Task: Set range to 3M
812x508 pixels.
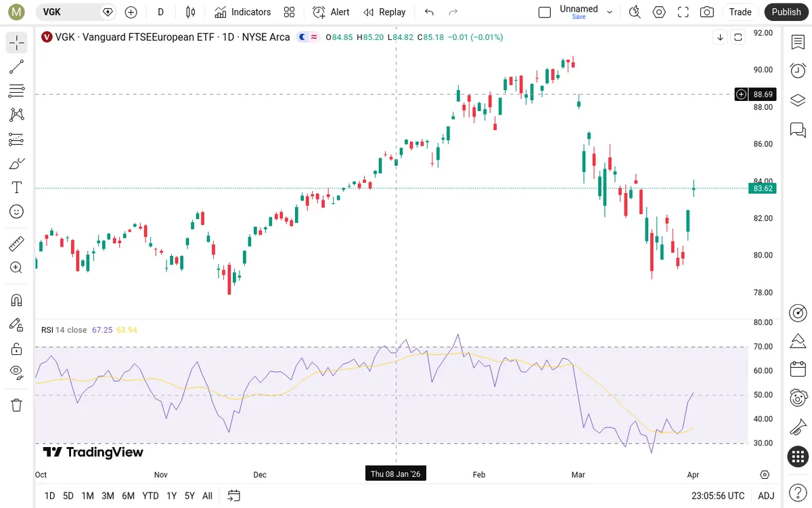Action: [108, 496]
